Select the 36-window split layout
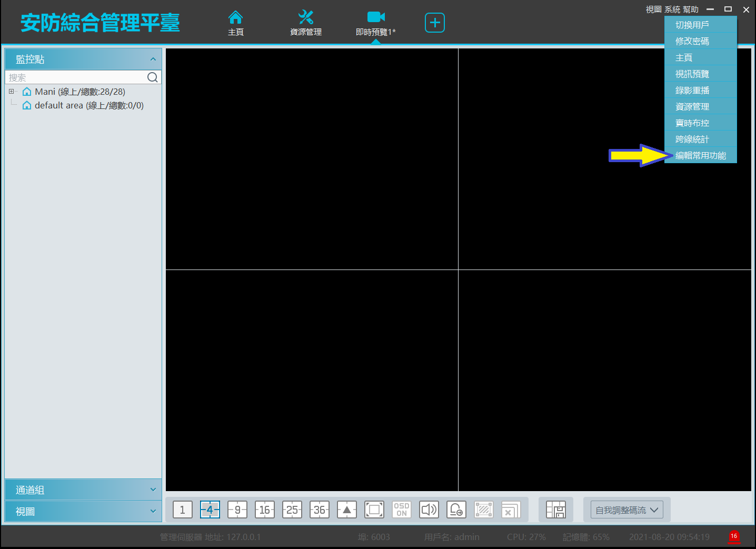This screenshot has height=549, width=756. pos(319,510)
